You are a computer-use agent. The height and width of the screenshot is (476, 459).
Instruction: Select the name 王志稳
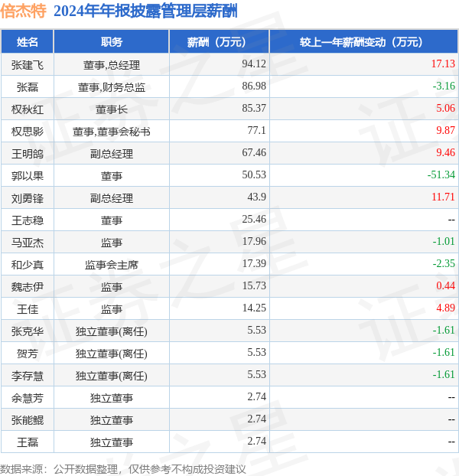(28, 220)
